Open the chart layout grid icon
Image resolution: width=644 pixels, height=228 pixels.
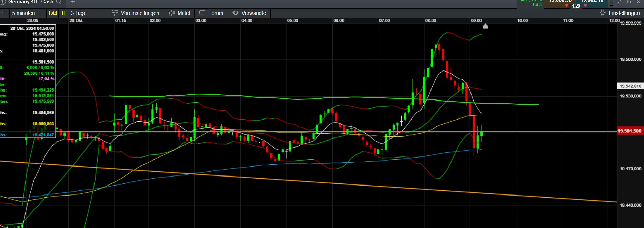click(3, 13)
